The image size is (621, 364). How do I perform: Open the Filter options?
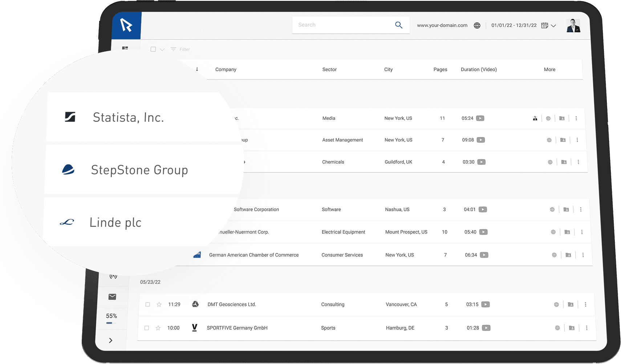[x=180, y=49]
